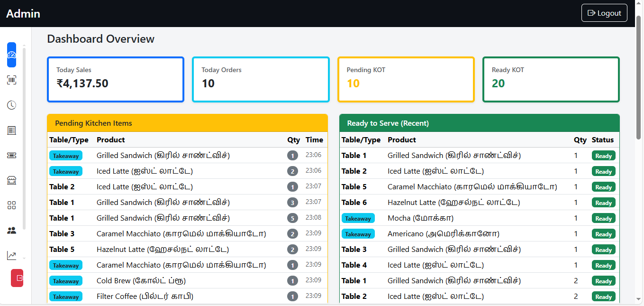Open the Ready KOT summary card
644x306 pixels.
[x=551, y=79]
